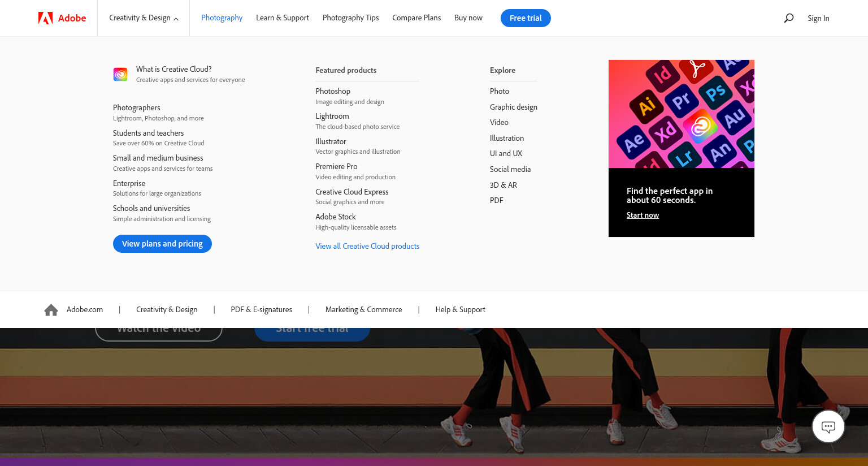Click the Creative Cloud rainbow icon
This screenshot has height=466, width=868.
tap(120, 74)
